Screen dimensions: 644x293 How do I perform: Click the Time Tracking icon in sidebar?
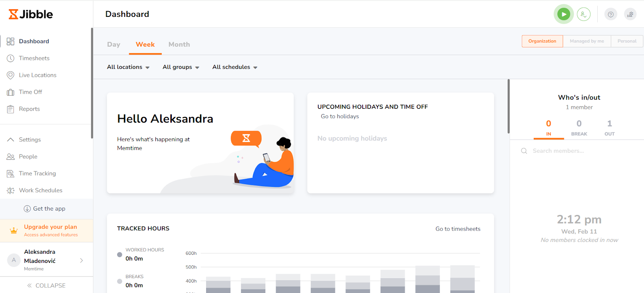coord(10,174)
